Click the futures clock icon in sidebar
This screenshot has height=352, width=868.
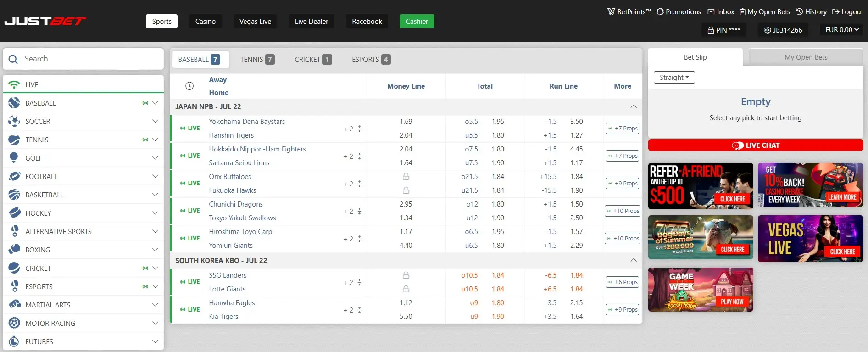pos(14,341)
